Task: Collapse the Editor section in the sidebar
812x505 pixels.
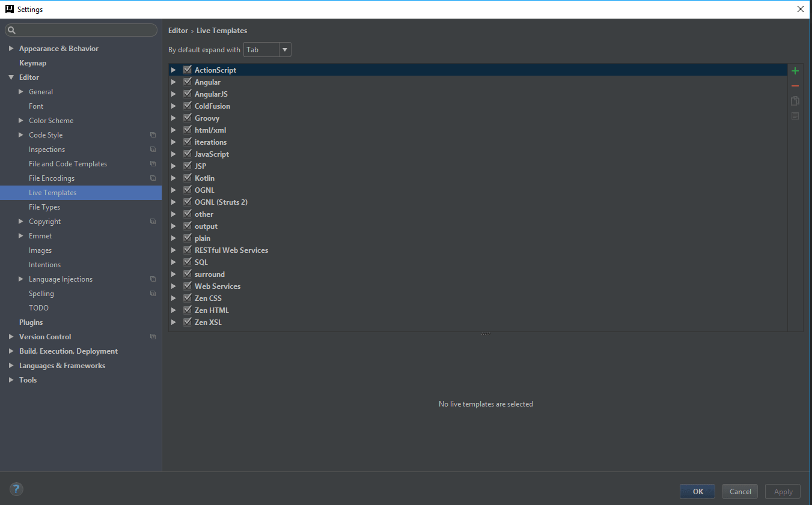Action: 11,77
